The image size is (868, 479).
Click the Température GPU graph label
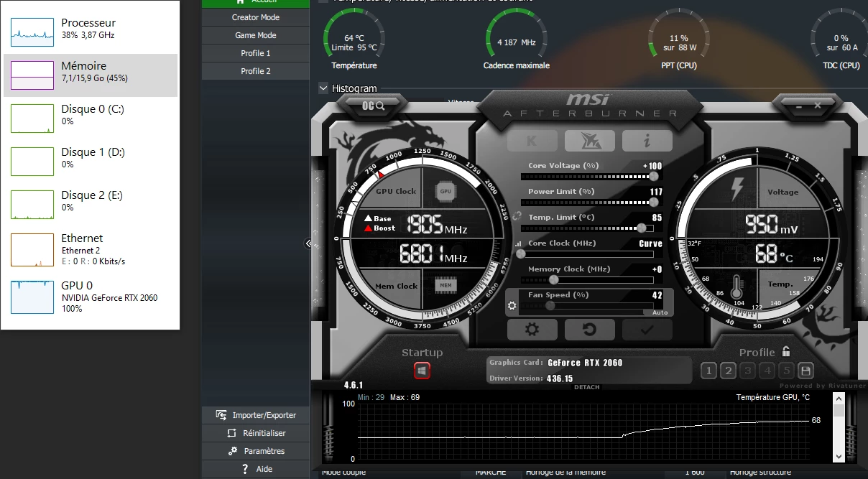click(773, 397)
